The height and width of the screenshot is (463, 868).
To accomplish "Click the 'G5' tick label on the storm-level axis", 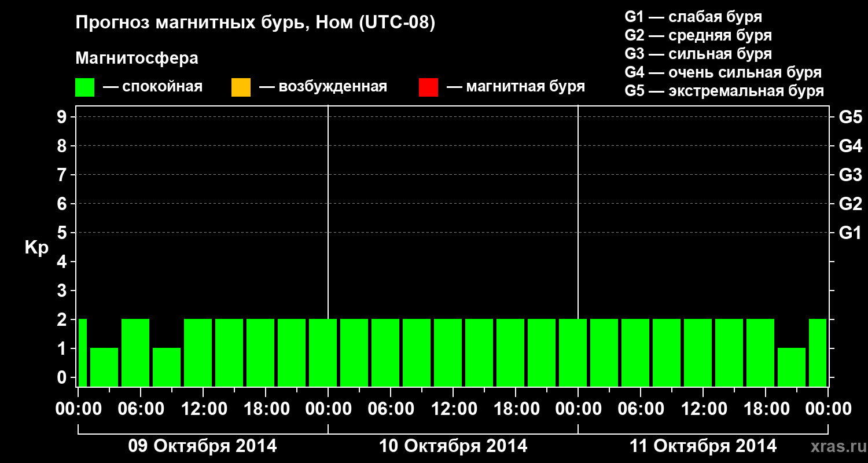I will coord(850,117).
